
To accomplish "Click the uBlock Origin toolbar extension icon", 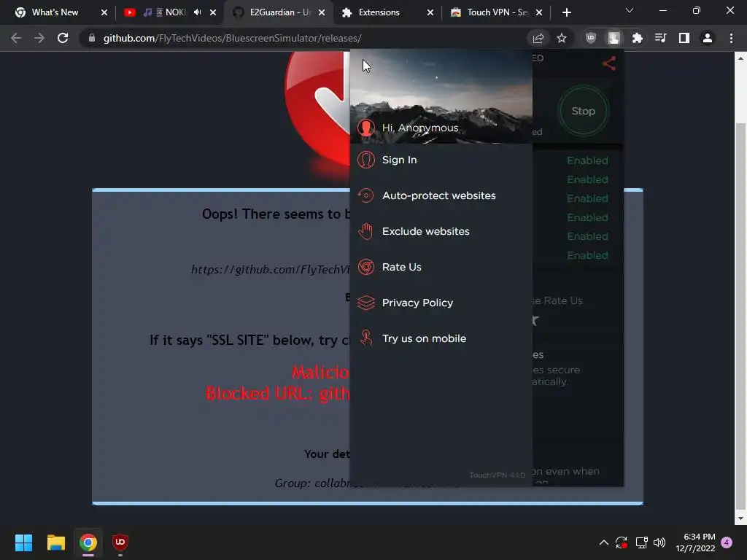I will click(x=591, y=38).
